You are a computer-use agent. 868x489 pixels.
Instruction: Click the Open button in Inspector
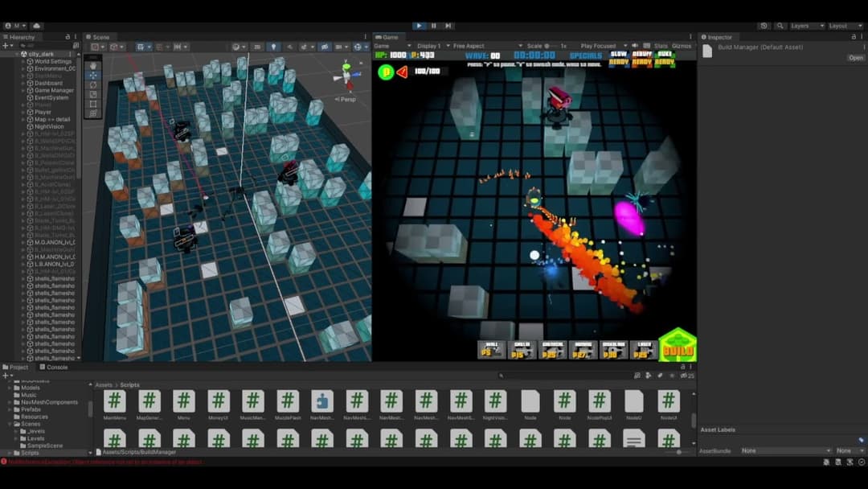pyautogui.click(x=856, y=58)
